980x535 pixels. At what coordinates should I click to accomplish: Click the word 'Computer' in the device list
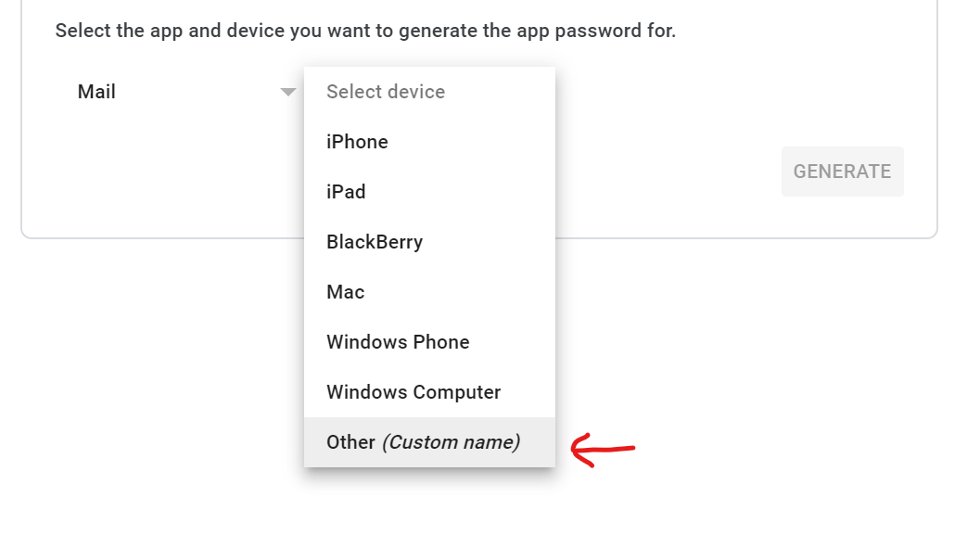457,392
